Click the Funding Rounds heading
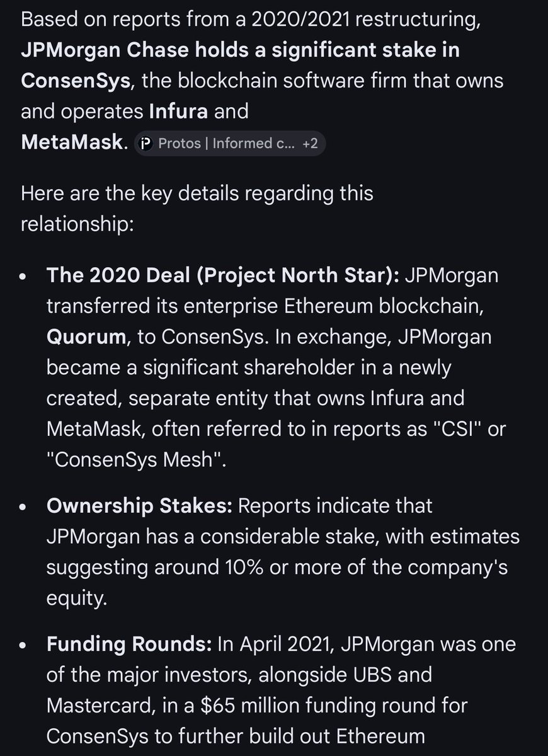 pos(131,644)
